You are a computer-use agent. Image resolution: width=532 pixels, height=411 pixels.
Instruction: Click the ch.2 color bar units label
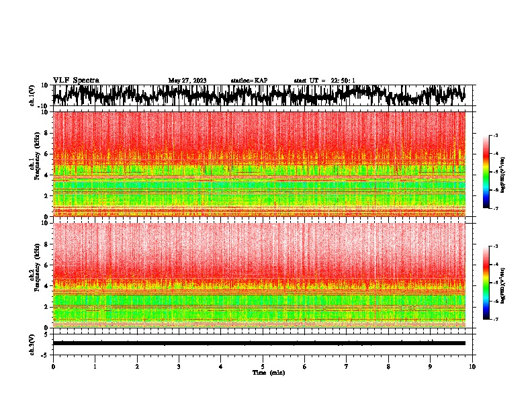[x=503, y=285]
